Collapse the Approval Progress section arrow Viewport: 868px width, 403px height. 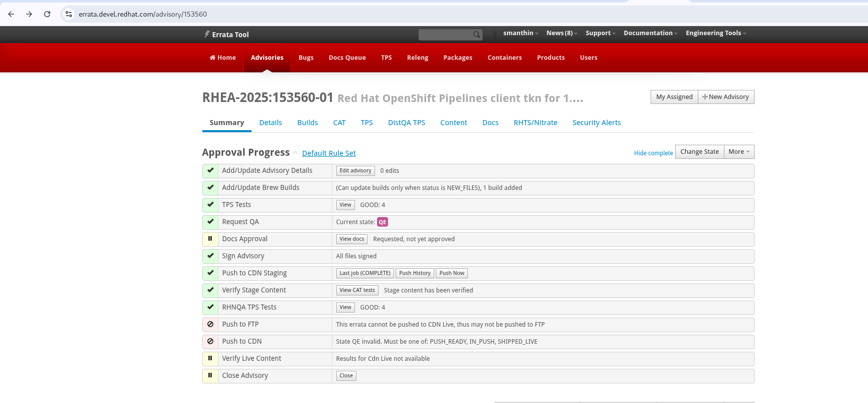[x=296, y=153]
